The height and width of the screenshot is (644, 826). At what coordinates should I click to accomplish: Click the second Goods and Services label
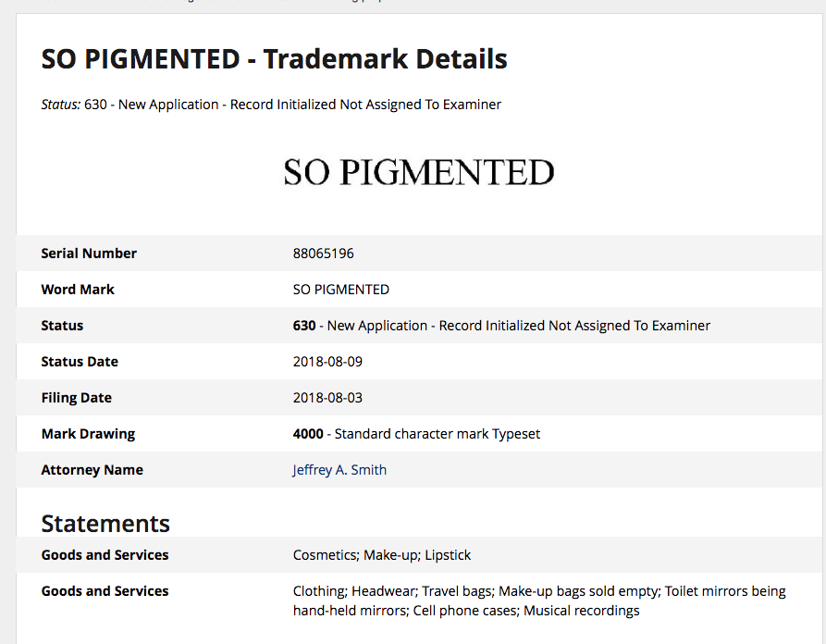pyautogui.click(x=105, y=591)
